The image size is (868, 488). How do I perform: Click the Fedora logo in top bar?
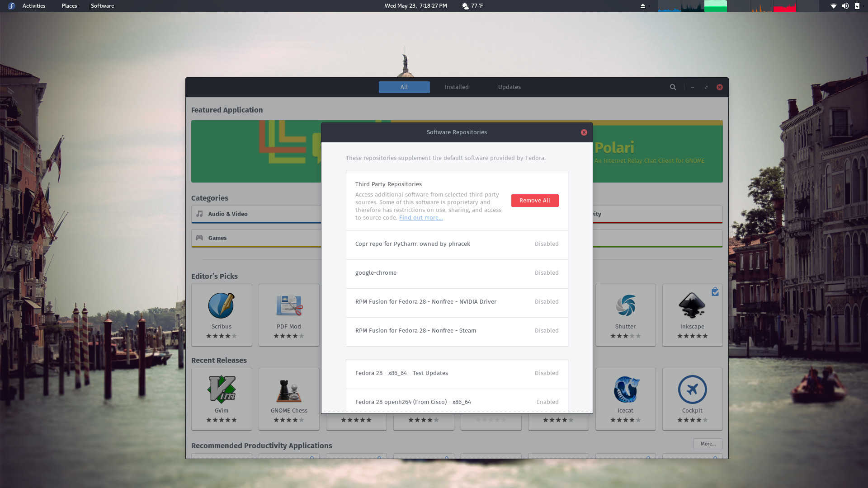point(11,6)
